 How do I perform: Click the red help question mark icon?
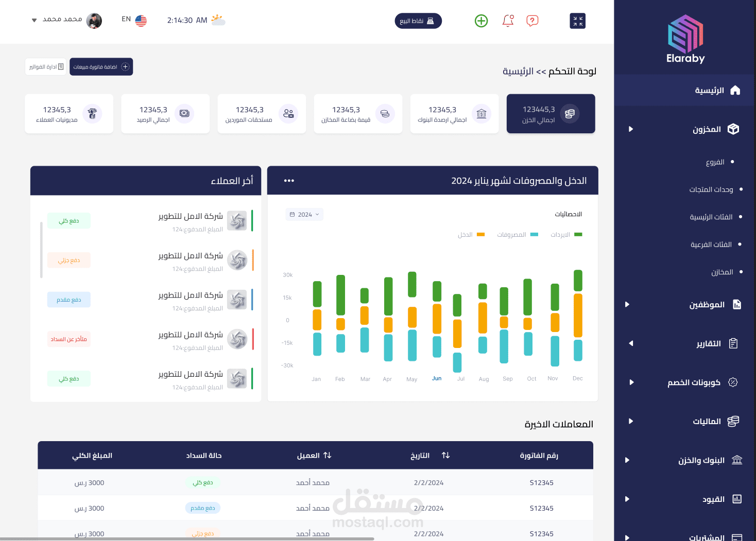click(532, 21)
